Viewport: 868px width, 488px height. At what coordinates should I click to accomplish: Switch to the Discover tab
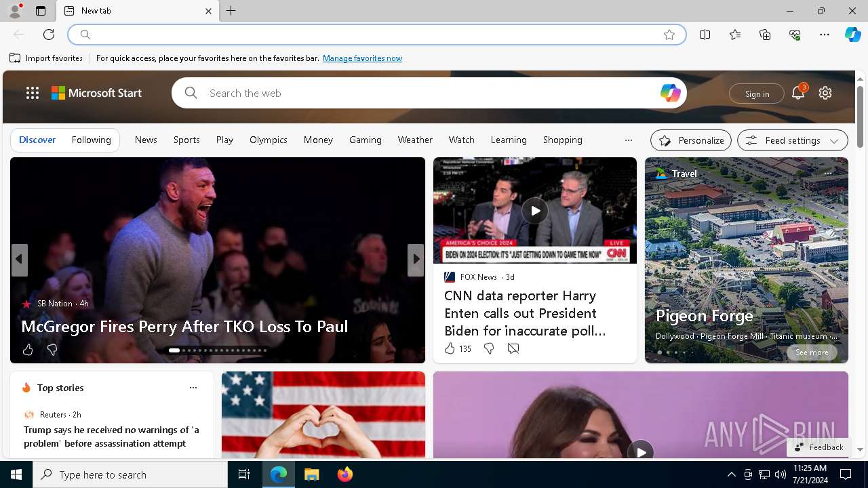(x=37, y=140)
